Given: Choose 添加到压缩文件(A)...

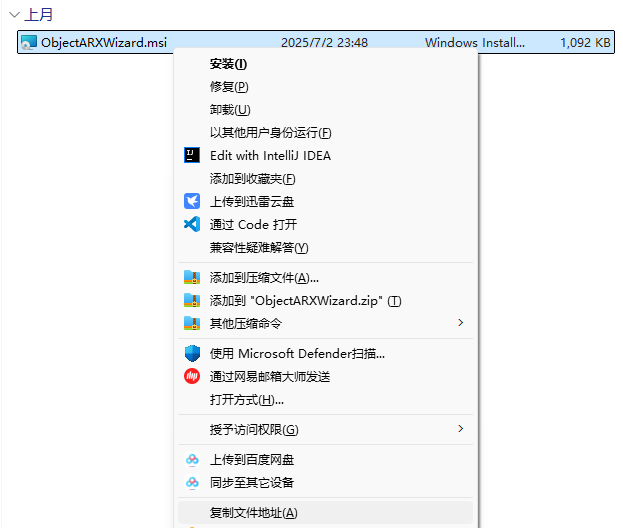Looking at the screenshot, I should pos(264,278).
